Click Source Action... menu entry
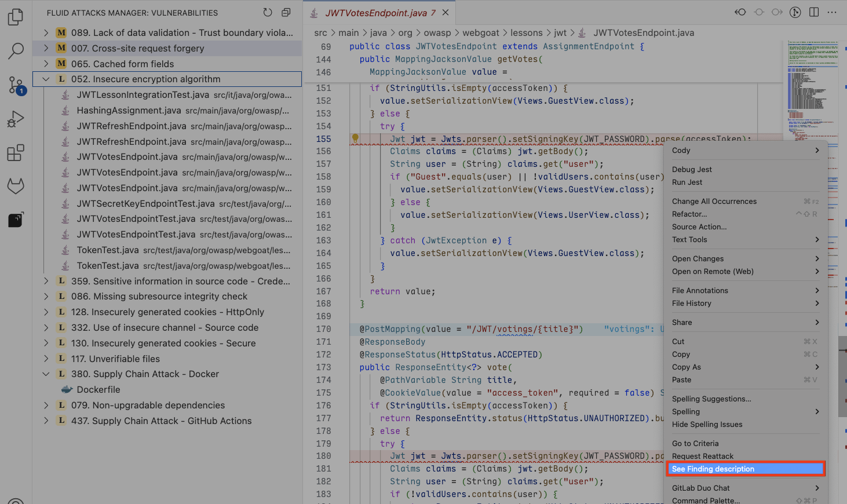Image resolution: width=847 pixels, height=504 pixels. (746, 227)
